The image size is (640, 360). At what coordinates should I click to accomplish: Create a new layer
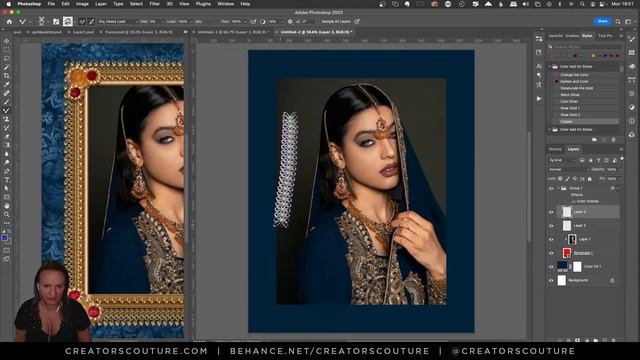604,340
